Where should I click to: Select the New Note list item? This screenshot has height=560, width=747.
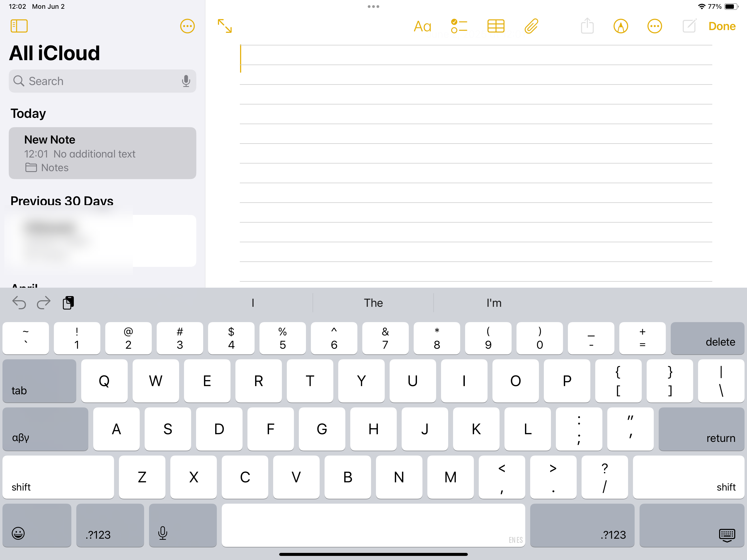[102, 153]
